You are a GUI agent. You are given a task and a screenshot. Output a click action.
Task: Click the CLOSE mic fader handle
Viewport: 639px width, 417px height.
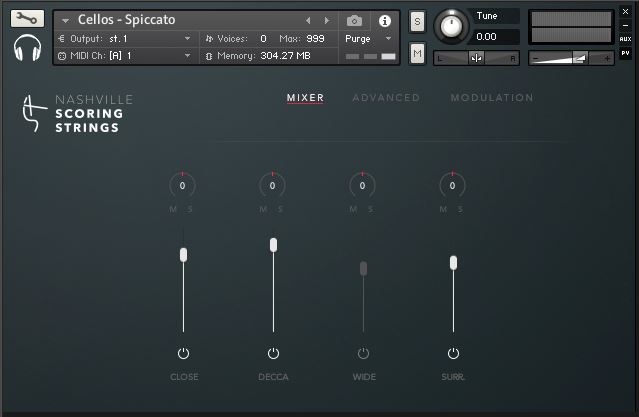click(183, 255)
